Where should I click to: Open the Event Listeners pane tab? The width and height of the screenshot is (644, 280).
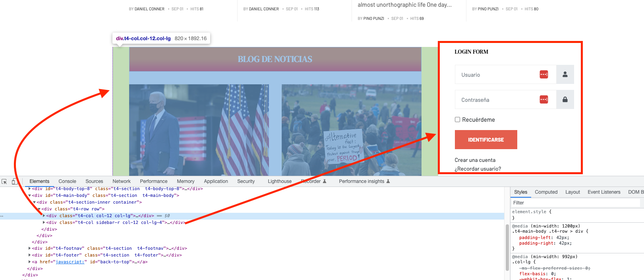tap(604, 192)
